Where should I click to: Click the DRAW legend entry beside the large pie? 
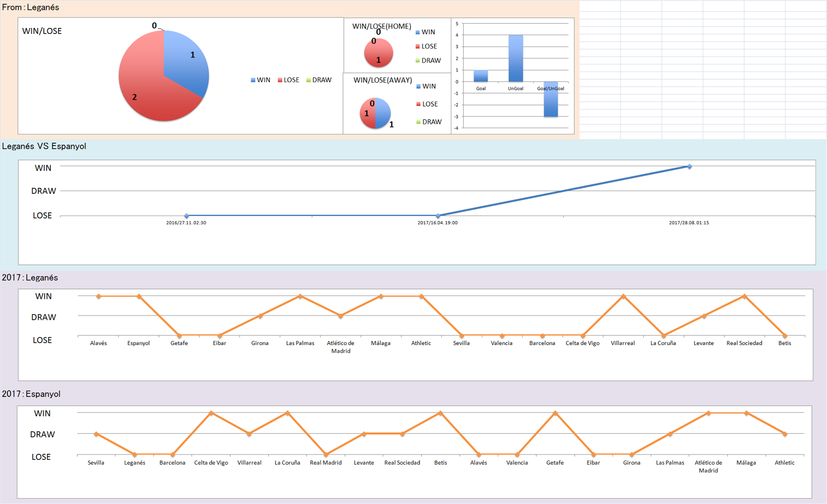click(x=319, y=80)
